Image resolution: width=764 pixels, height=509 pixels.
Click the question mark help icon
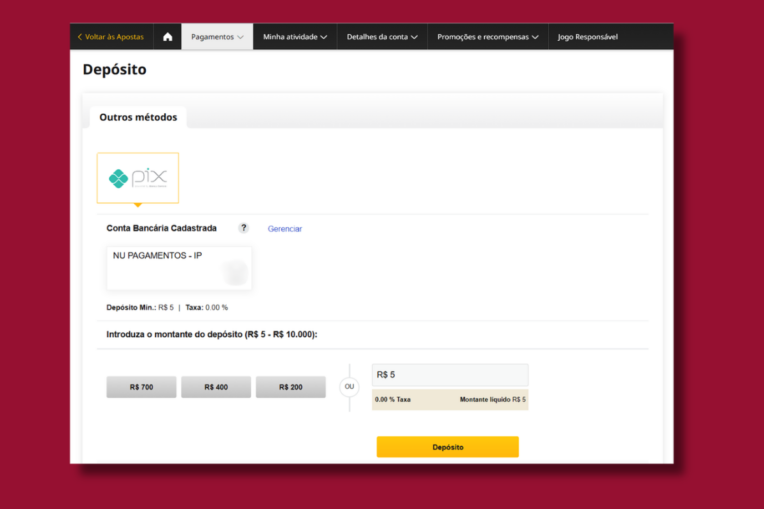[x=243, y=228]
